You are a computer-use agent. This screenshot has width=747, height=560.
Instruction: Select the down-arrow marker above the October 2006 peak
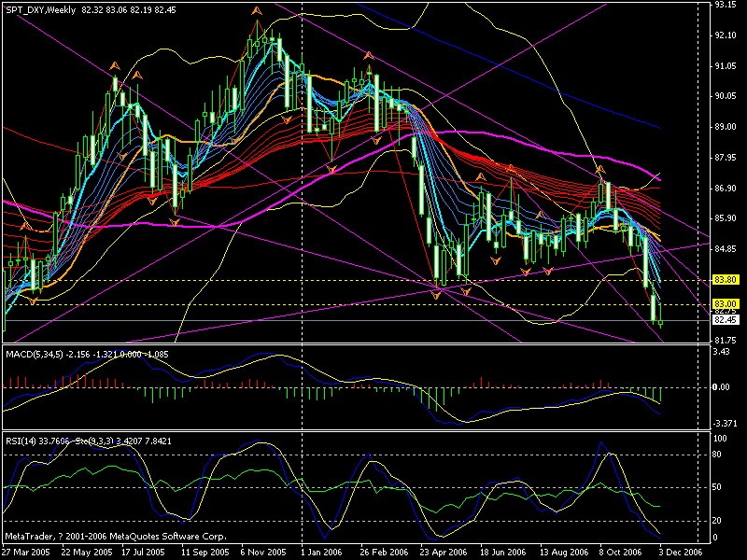(599, 169)
